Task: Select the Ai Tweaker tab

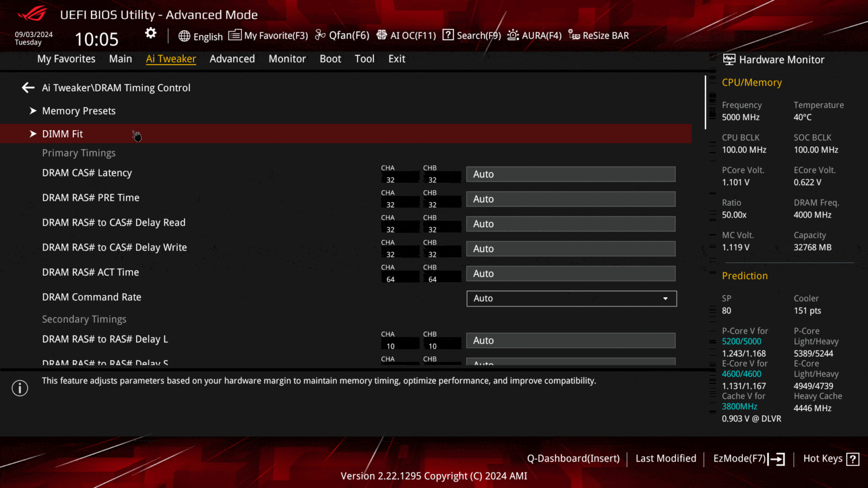Action: pos(171,59)
